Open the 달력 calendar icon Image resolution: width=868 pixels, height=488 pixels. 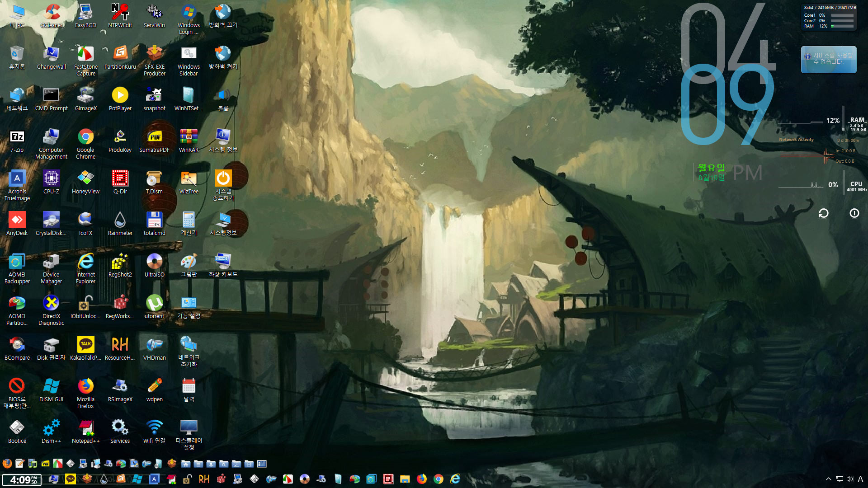(189, 390)
